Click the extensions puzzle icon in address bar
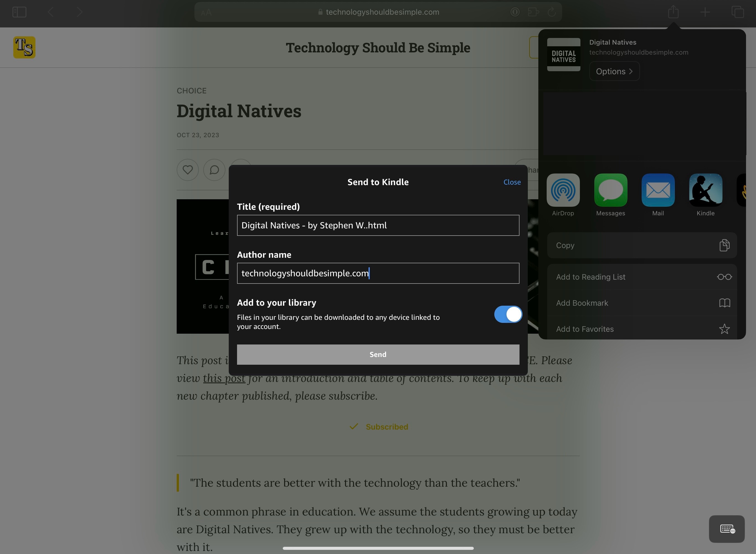756x554 pixels. click(x=533, y=12)
